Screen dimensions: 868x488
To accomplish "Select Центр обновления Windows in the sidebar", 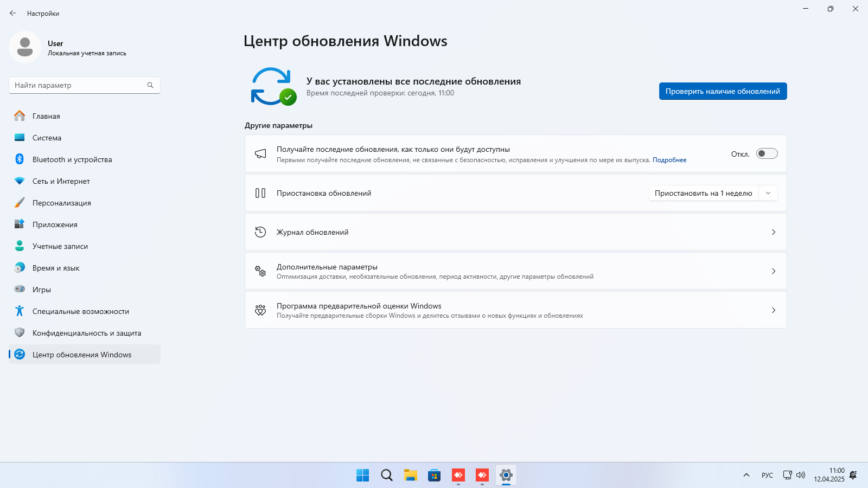I will click(85, 355).
